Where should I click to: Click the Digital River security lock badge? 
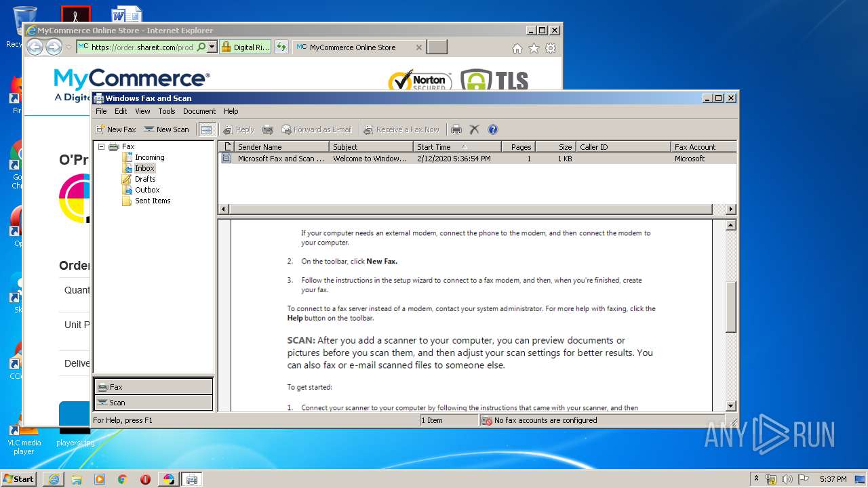(x=245, y=47)
